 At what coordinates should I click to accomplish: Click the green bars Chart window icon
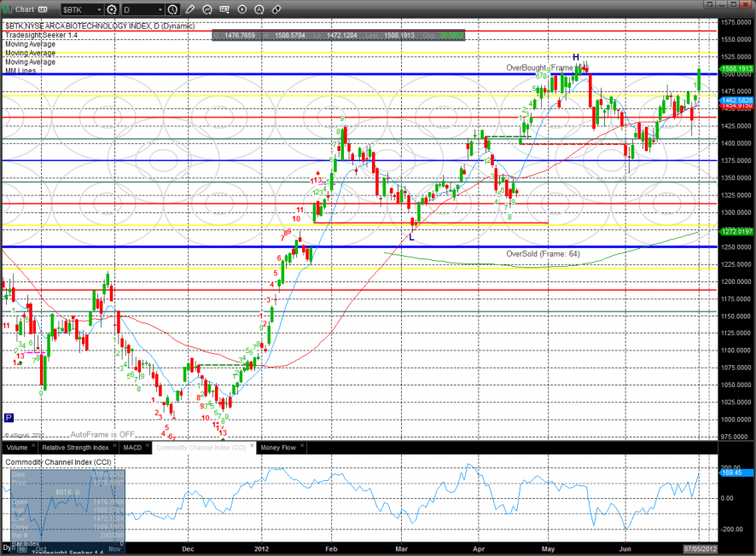point(9,9)
